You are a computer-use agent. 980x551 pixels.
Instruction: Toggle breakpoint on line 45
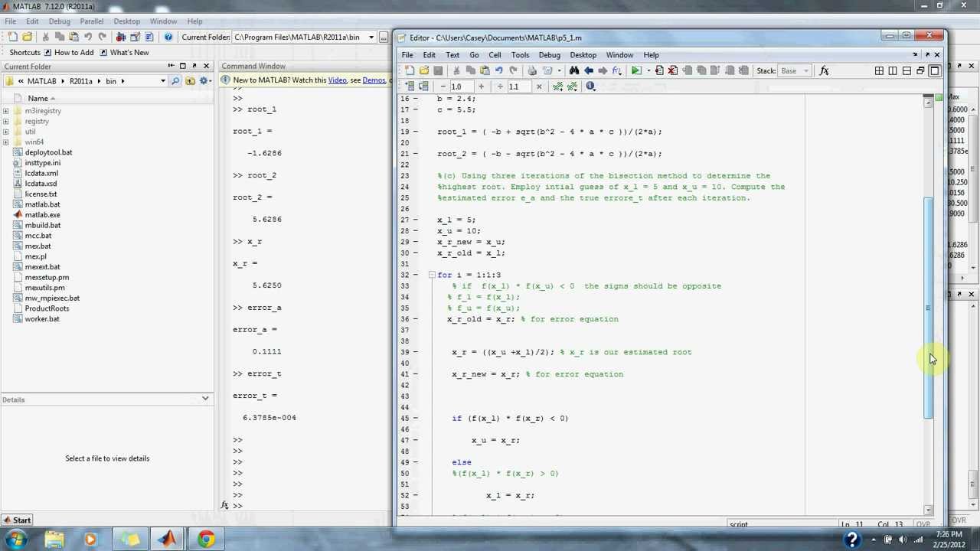coord(416,418)
